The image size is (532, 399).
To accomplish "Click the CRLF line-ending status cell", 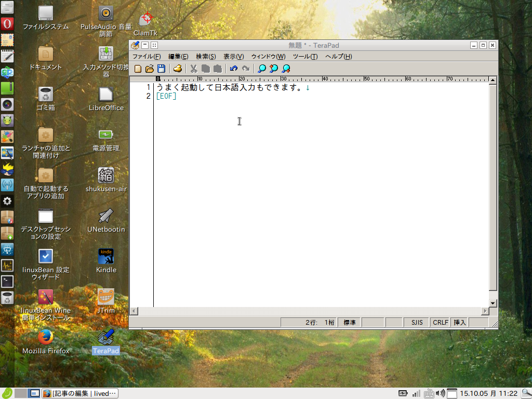I will (x=441, y=322).
